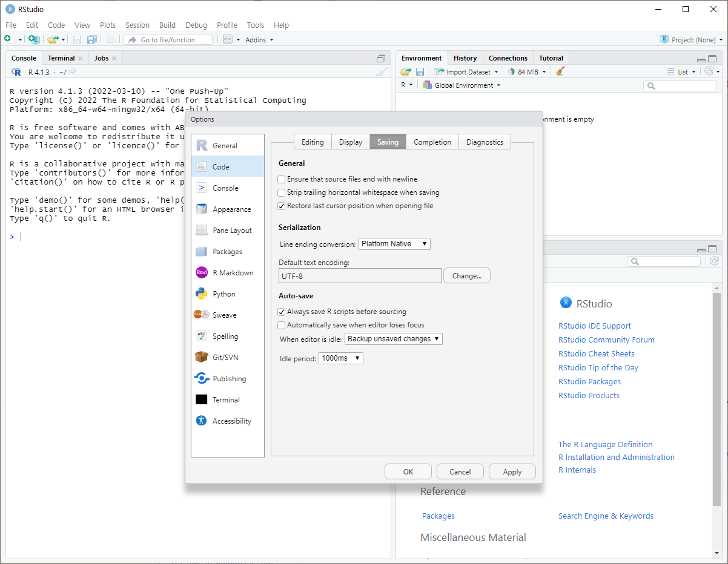Open the RStudio Community Forum link
This screenshot has width=728, height=564.
click(606, 340)
